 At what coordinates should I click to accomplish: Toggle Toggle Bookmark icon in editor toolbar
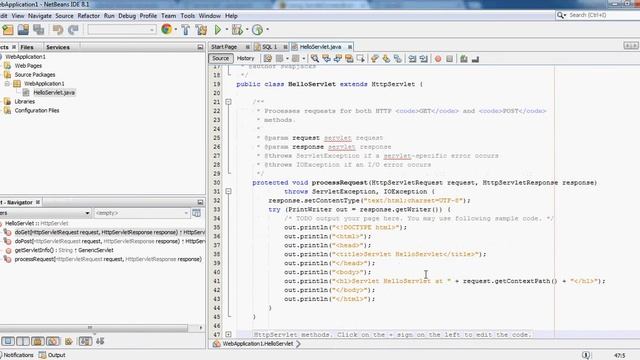click(397, 59)
